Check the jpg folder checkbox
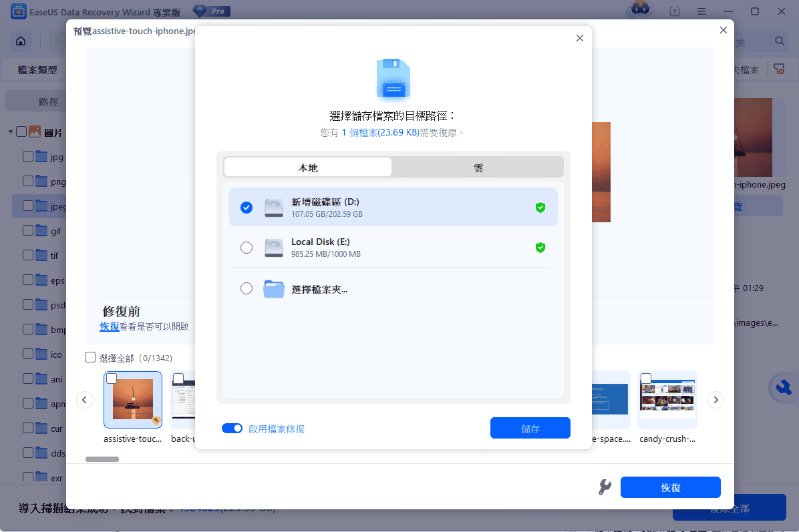The height and width of the screenshot is (532, 799). (28, 156)
